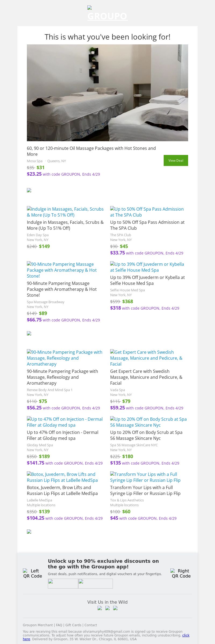Open the last social media icon
215x644 pixels.
pos(115,608)
